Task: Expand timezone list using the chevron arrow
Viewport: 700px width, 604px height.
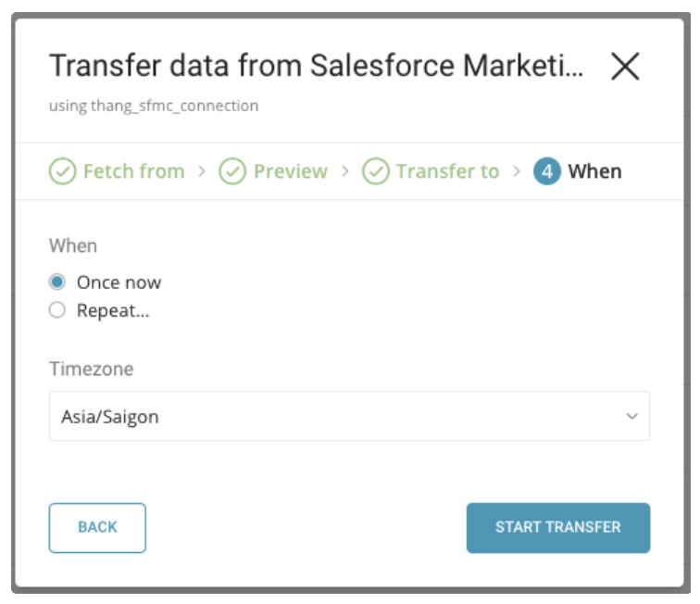Action: tap(632, 417)
